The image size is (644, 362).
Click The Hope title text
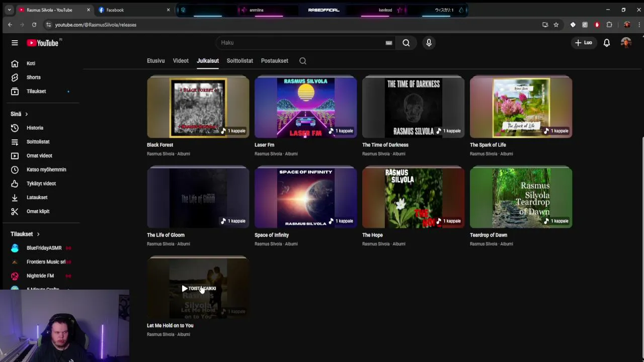[x=372, y=235]
